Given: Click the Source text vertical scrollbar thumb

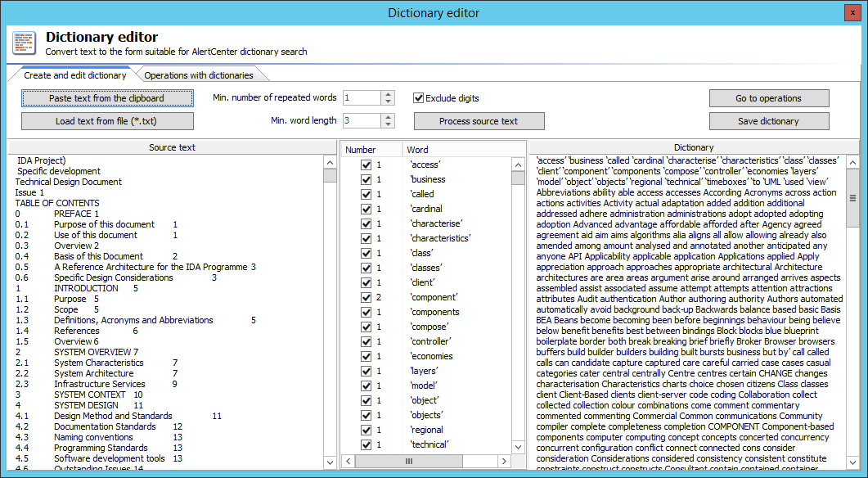Looking at the screenshot, I should point(330,176).
